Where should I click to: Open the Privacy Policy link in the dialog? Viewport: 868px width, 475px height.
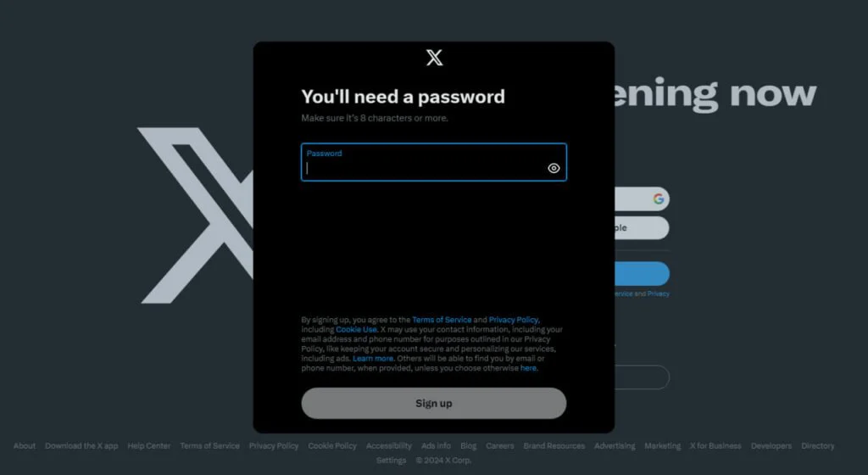[513, 320]
